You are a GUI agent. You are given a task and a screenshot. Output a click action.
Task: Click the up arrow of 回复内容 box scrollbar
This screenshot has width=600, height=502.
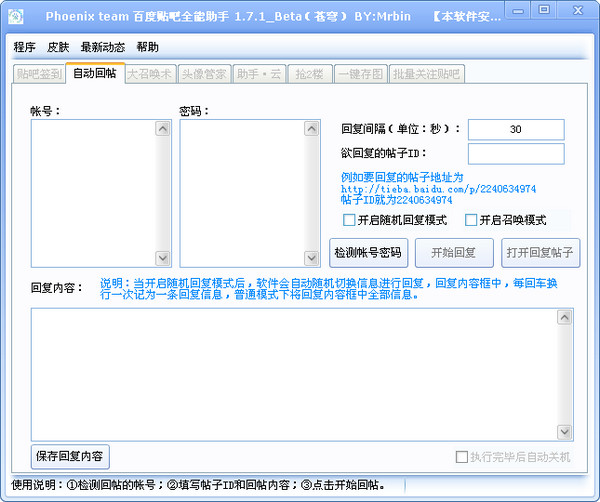[x=565, y=317]
